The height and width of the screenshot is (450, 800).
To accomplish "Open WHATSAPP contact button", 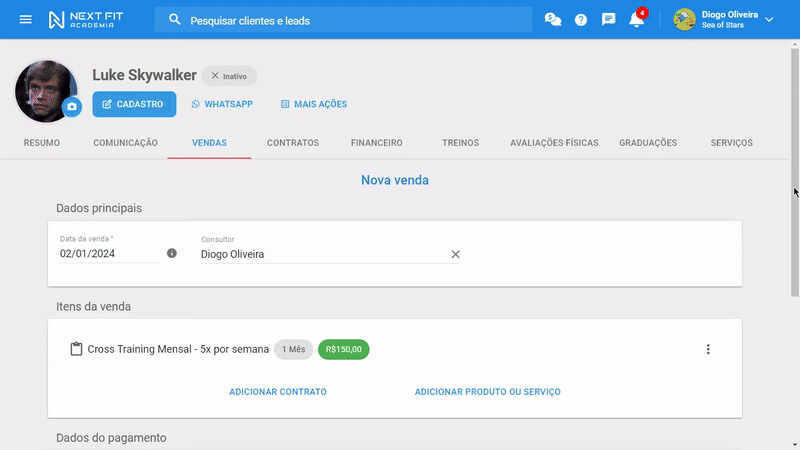I will pos(222,104).
